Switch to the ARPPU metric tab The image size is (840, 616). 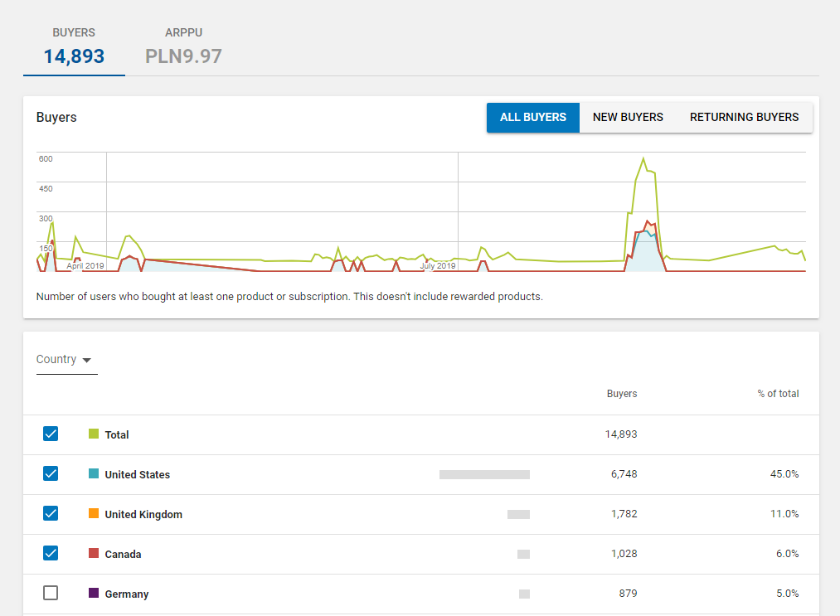click(183, 46)
